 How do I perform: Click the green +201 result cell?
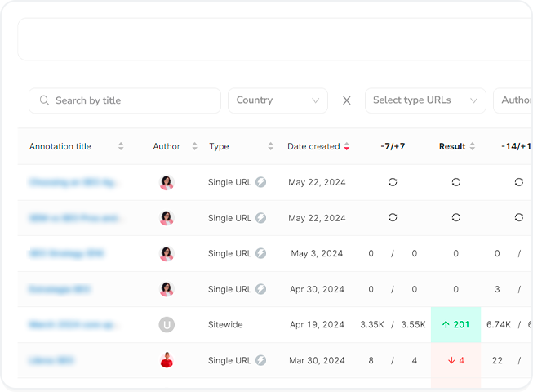point(455,325)
